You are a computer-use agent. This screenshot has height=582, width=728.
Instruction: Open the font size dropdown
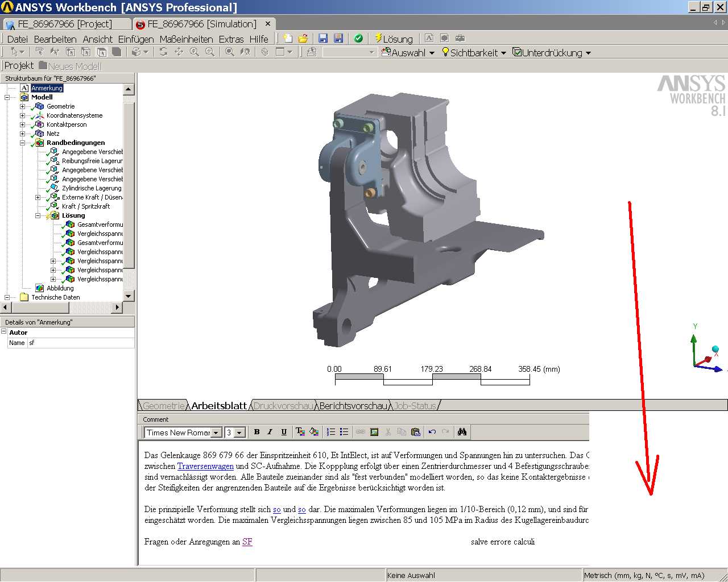[239, 433]
